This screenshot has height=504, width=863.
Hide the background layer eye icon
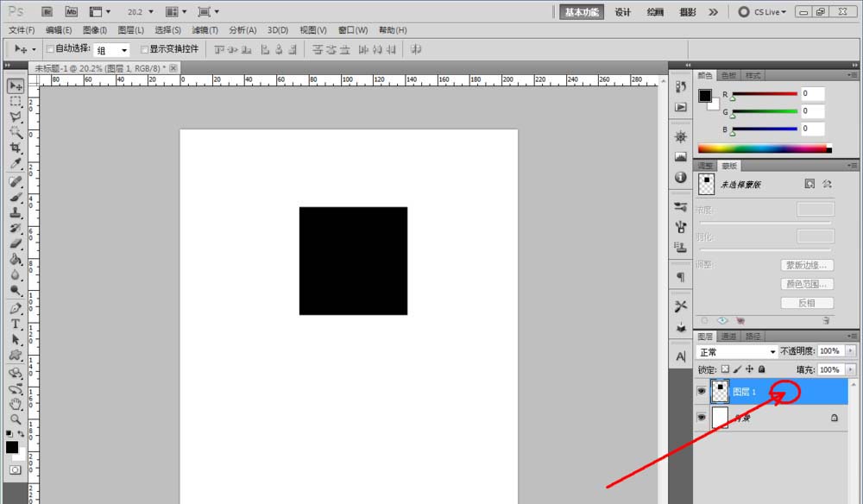coord(701,417)
